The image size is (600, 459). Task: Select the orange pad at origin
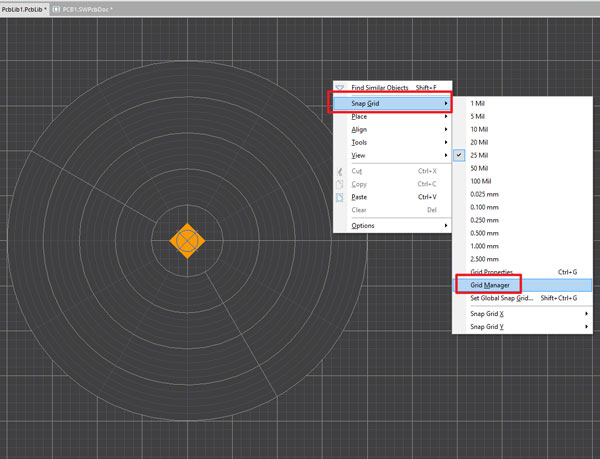coord(189,241)
